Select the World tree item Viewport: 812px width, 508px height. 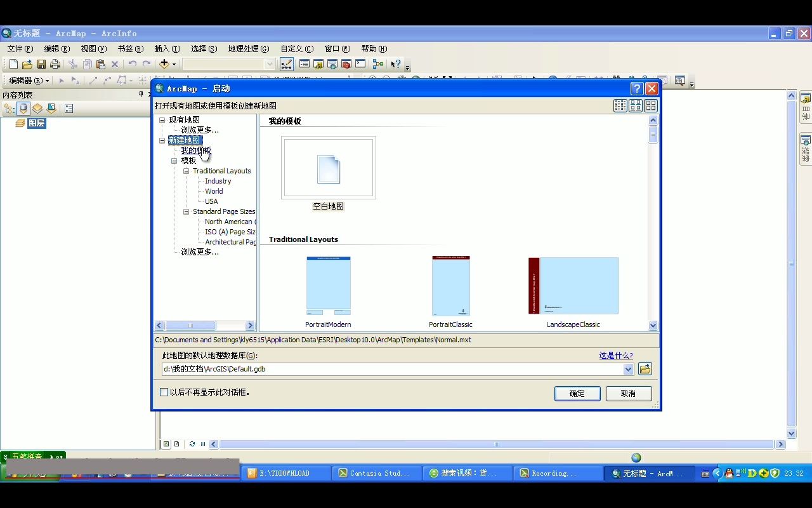(x=214, y=191)
